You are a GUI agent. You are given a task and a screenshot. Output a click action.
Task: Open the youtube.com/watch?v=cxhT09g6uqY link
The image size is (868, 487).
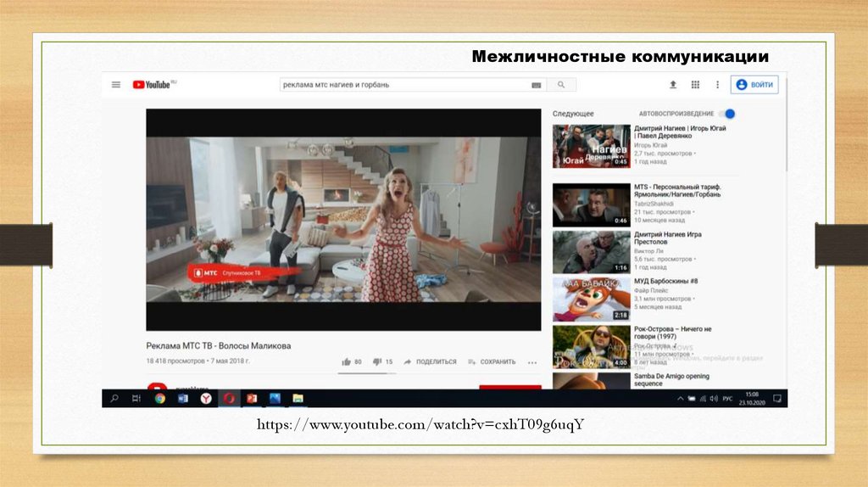420,424
